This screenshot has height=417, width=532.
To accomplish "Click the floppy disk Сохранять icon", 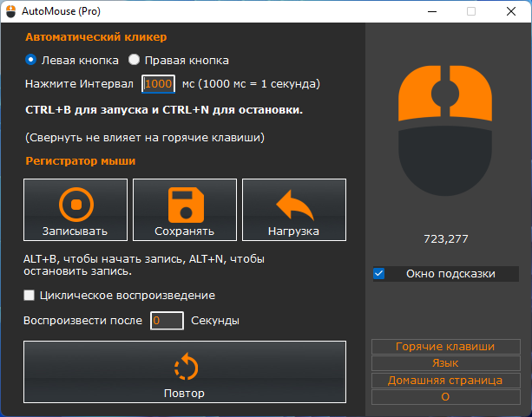I will (184, 205).
